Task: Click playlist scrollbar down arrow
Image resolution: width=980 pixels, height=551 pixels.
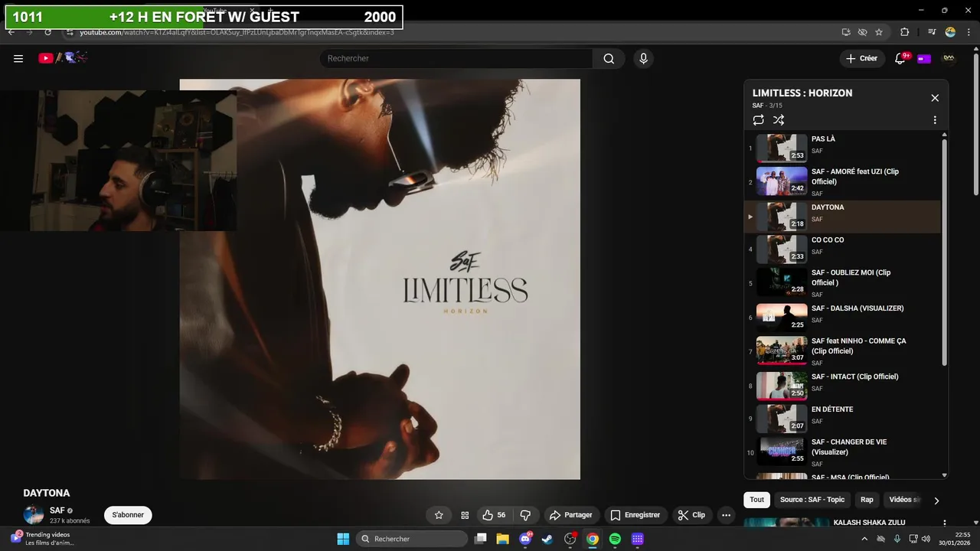Action: 944,475
